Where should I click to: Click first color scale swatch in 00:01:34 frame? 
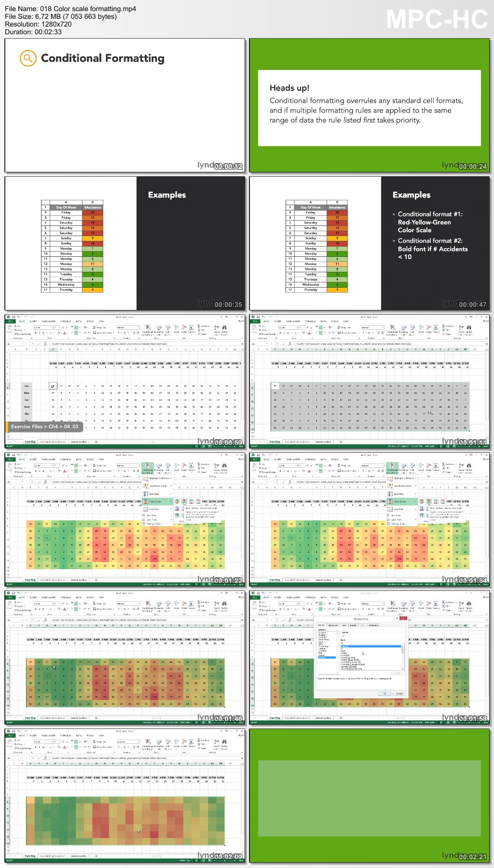tap(421, 502)
